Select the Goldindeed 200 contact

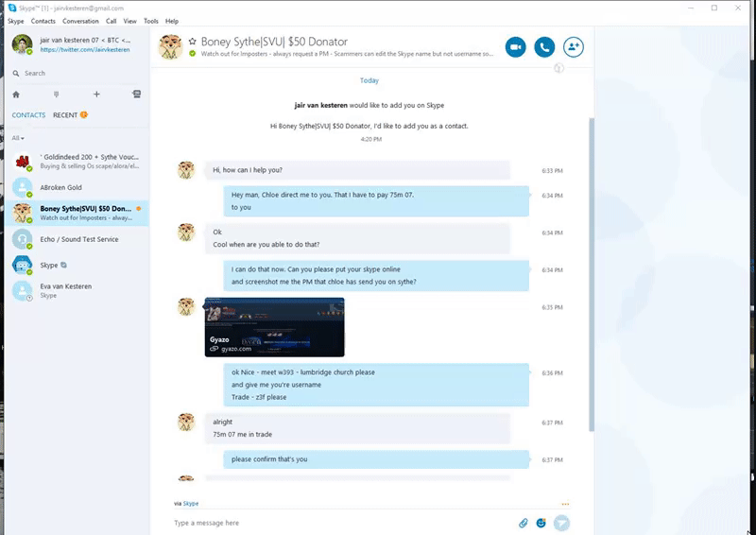coord(77,161)
